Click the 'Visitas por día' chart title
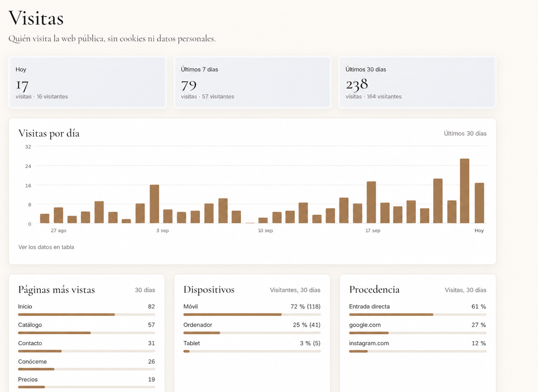This screenshot has width=538, height=392. [49, 133]
